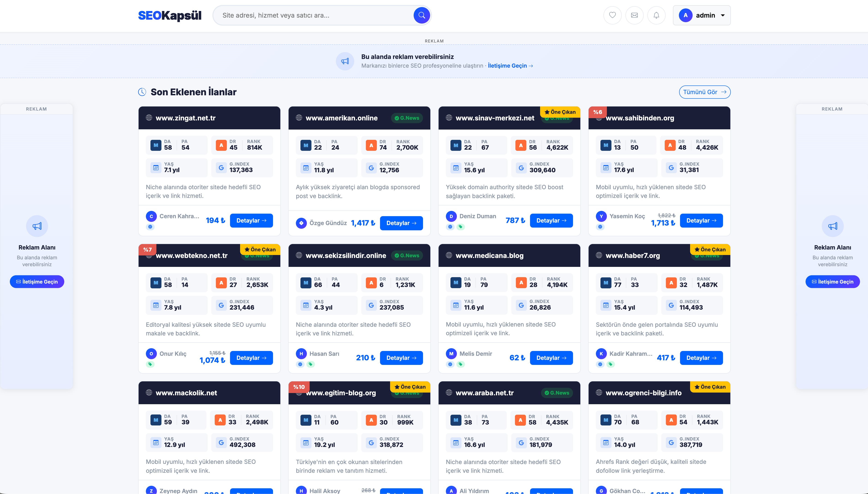Click the SEOKapsül logo
The width and height of the screenshot is (868, 494).
170,15
